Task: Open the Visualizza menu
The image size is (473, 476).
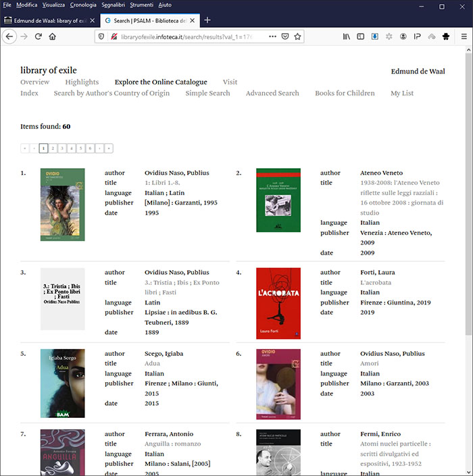Action: tap(53, 5)
